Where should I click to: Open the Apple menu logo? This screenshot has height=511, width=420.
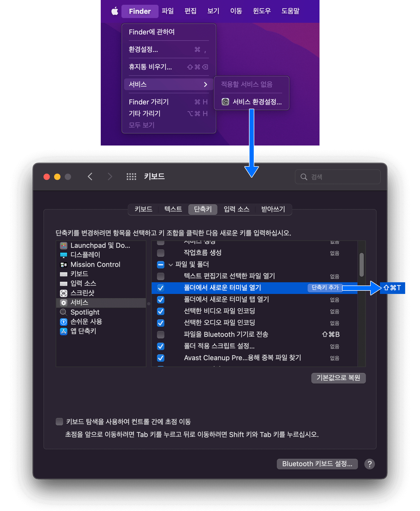coord(115,11)
